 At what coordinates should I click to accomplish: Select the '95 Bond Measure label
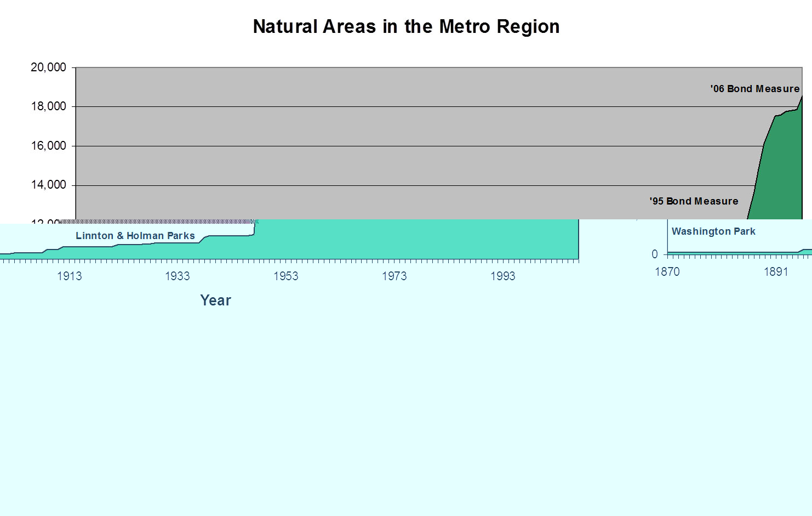(694, 201)
